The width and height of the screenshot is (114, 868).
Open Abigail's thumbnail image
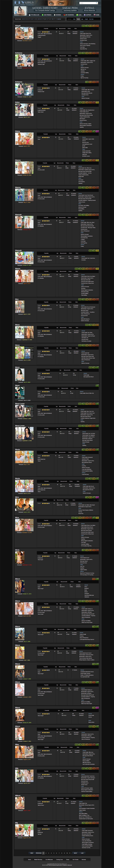tap(24, 33)
